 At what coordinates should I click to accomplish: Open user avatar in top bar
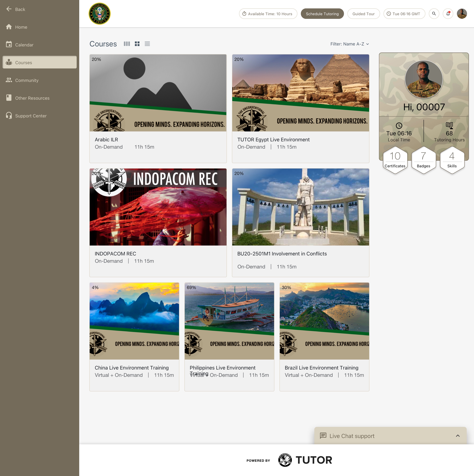point(462,14)
